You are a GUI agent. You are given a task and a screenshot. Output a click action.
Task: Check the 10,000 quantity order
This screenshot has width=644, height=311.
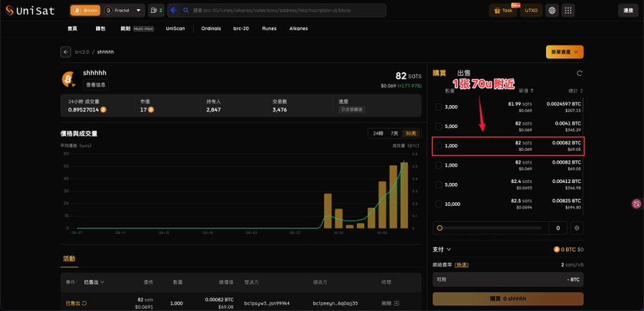[439, 204]
